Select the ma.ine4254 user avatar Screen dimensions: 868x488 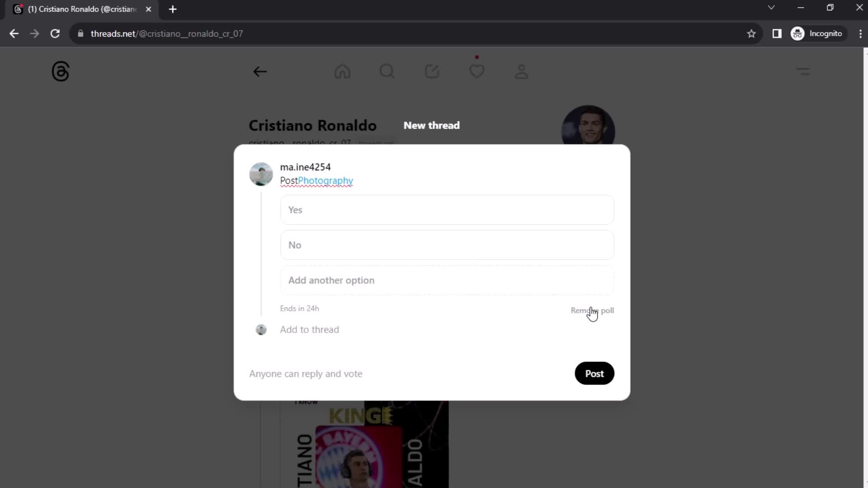pyautogui.click(x=260, y=174)
